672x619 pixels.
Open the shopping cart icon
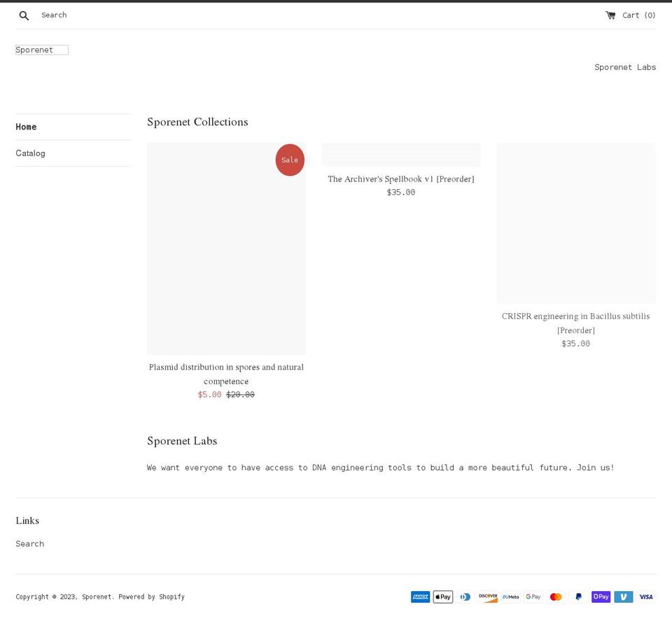(610, 14)
